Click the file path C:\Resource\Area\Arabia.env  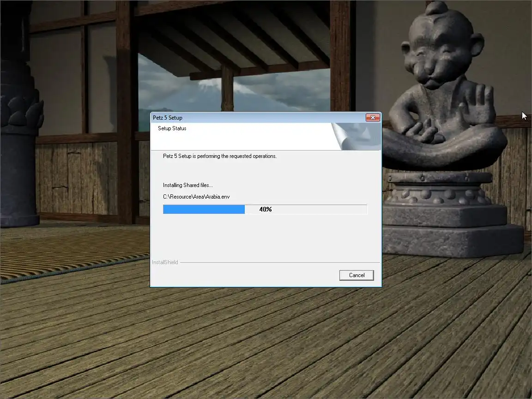196,197
